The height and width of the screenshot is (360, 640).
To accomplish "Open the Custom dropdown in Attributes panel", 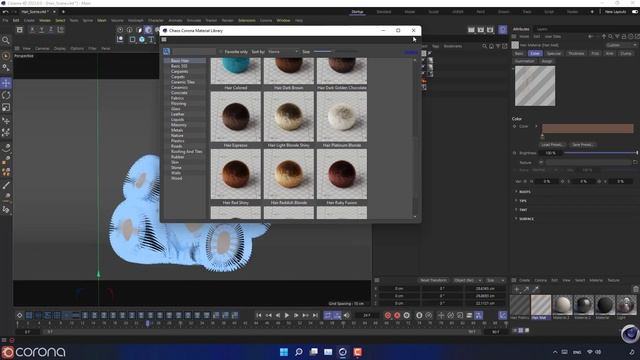I will tap(621, 45).
